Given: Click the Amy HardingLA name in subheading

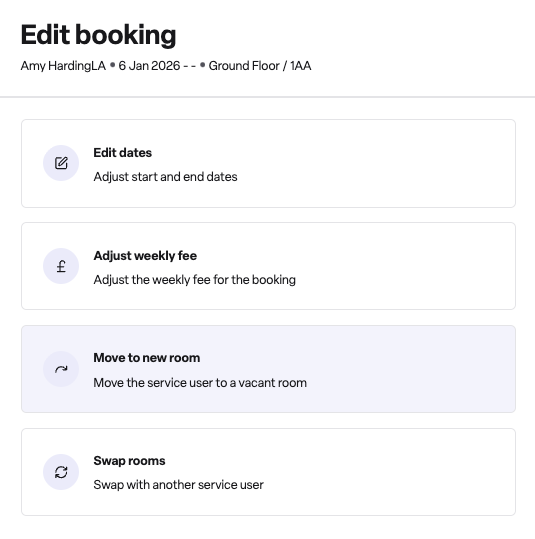Looking at the screenshot, I should coord(63,66).
